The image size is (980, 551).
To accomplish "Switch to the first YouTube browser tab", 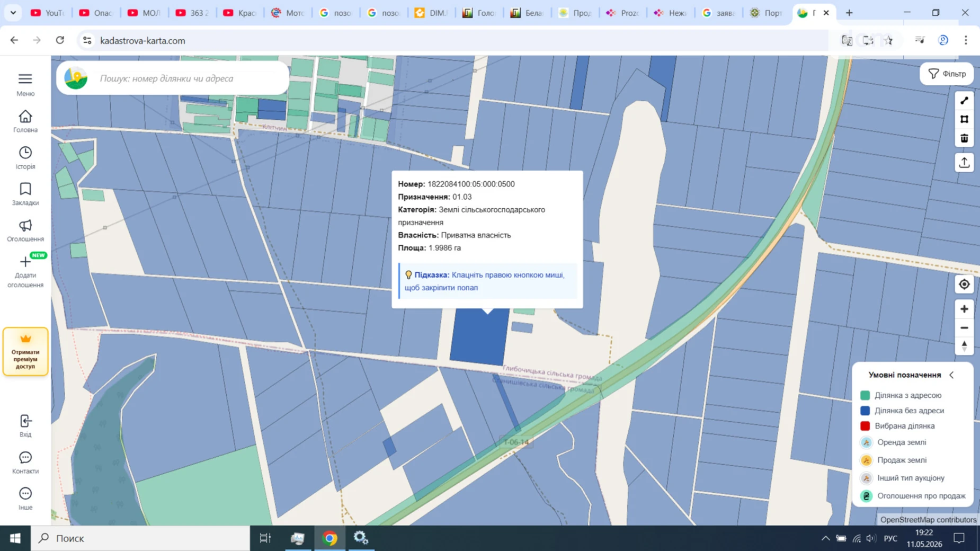I will coord(48,13).
